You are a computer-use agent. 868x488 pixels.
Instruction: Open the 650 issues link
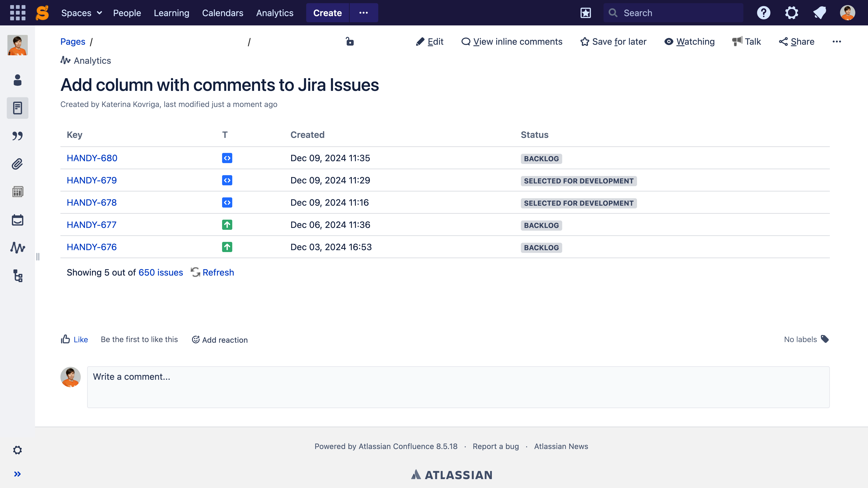[x=161, y=272]
